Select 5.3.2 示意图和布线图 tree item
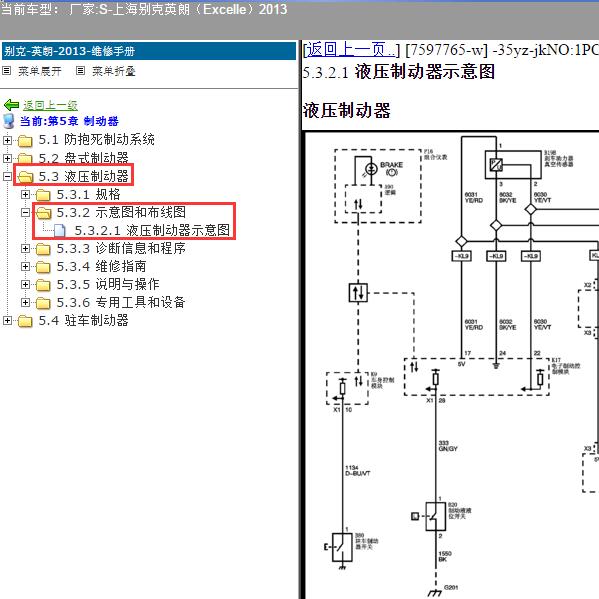Viewport: 599px width, 599px height. click(121, 212)
